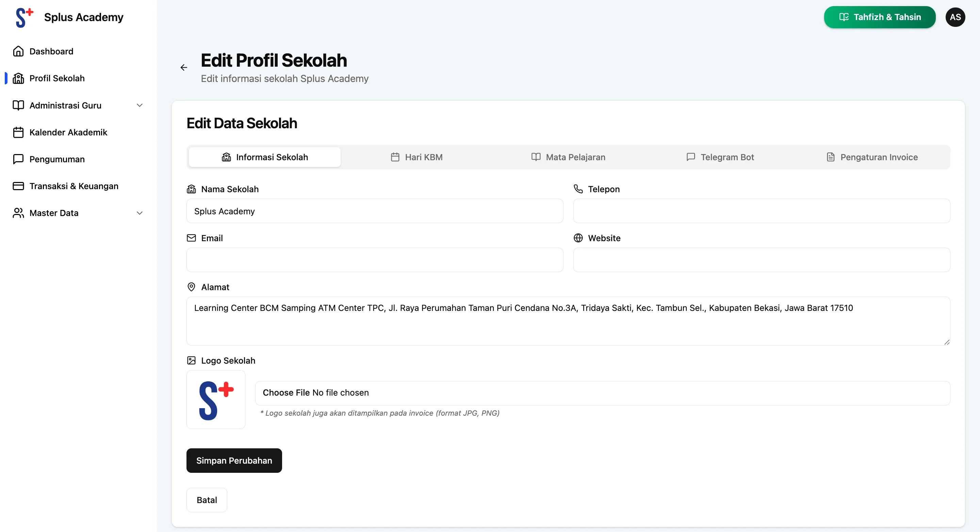Viewport: 980px width, 532px height.
Task: Select the Transaksi & Keuangan card icon
Action: click(x=18, y=186)
